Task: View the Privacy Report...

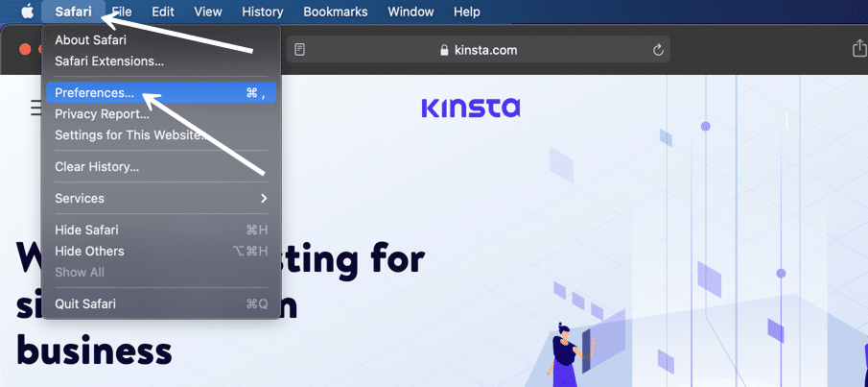Action: pos(102,114)
